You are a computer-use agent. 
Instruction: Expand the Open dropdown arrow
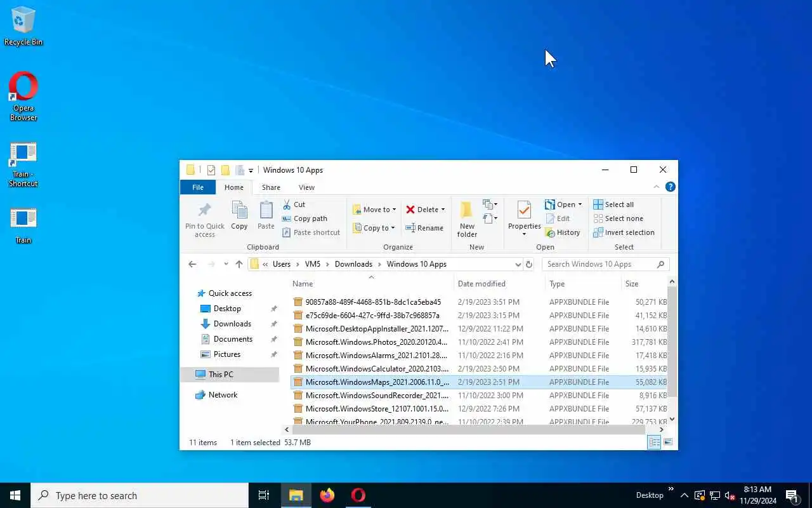click(580, 204)
